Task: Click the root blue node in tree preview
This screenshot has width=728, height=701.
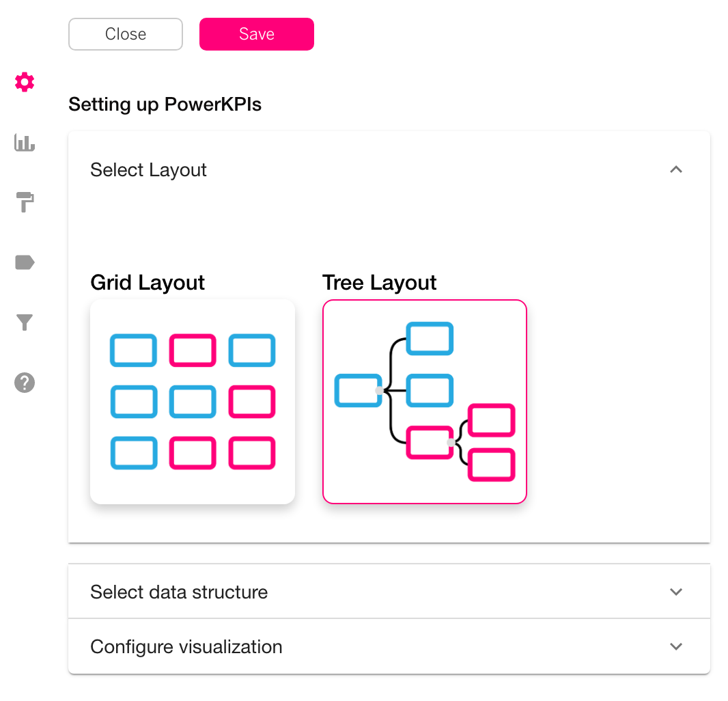Action: coord(358,391)
